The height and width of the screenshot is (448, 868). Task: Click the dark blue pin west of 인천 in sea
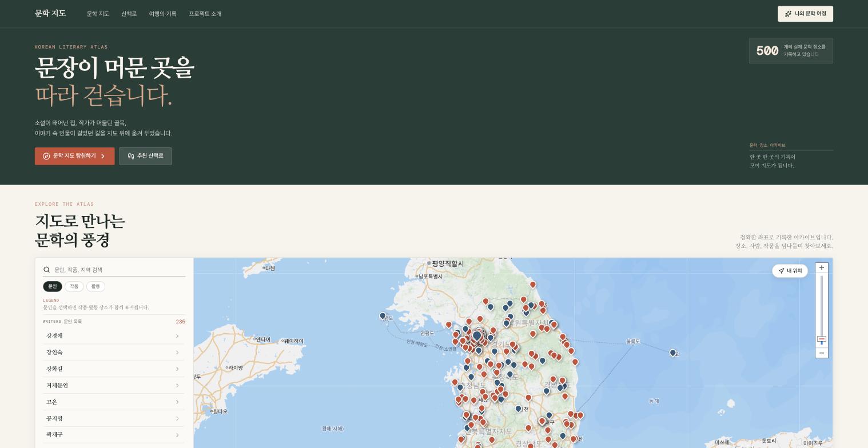pyautogui.click(x=383, y=316)
